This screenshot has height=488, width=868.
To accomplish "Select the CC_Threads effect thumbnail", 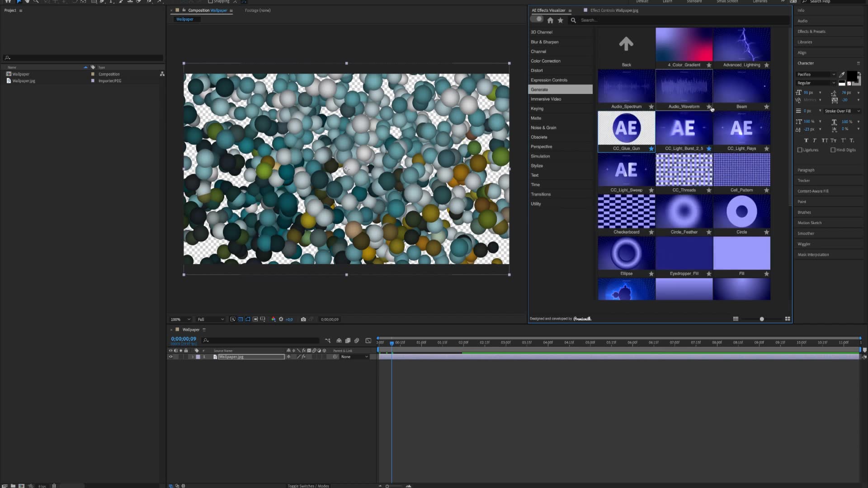I will pyautogui.click(x=684, y=170).
